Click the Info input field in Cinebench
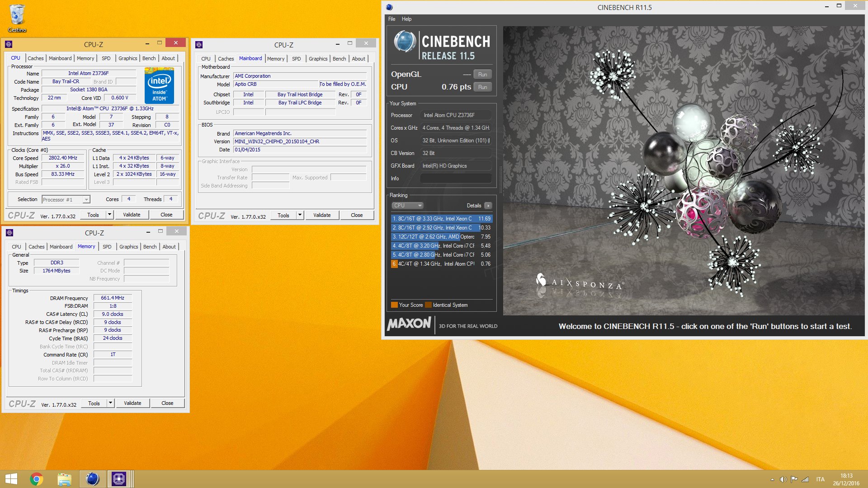Screen dimensions: 868x488 (x=456, y=178)
